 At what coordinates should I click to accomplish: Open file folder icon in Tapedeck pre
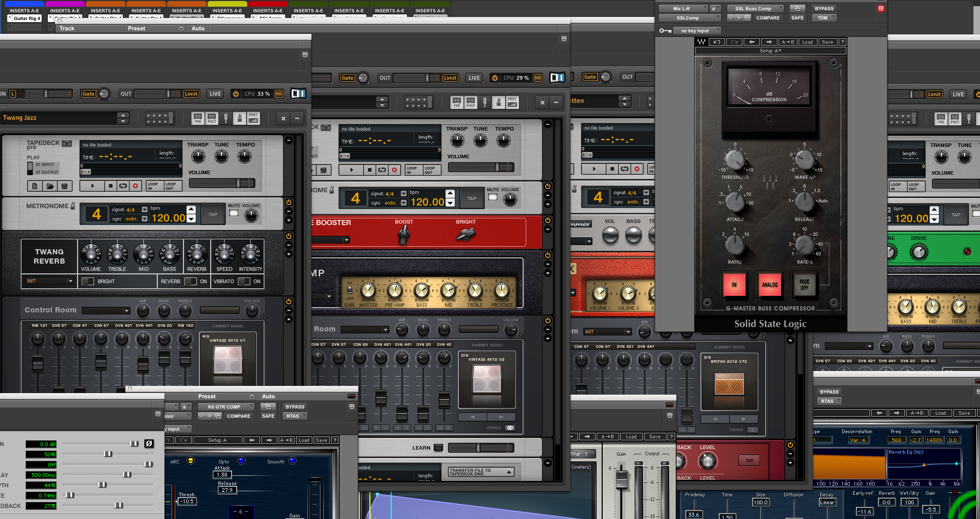point(50,186)
